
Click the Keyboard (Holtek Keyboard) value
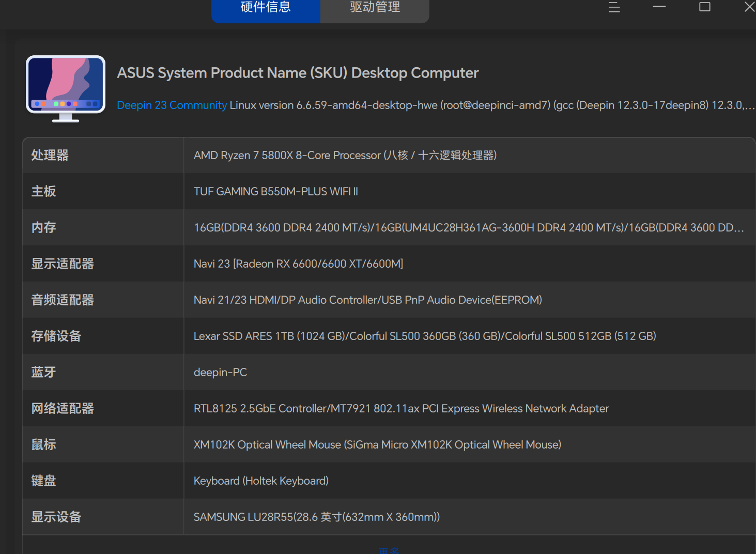click(261, 481)
